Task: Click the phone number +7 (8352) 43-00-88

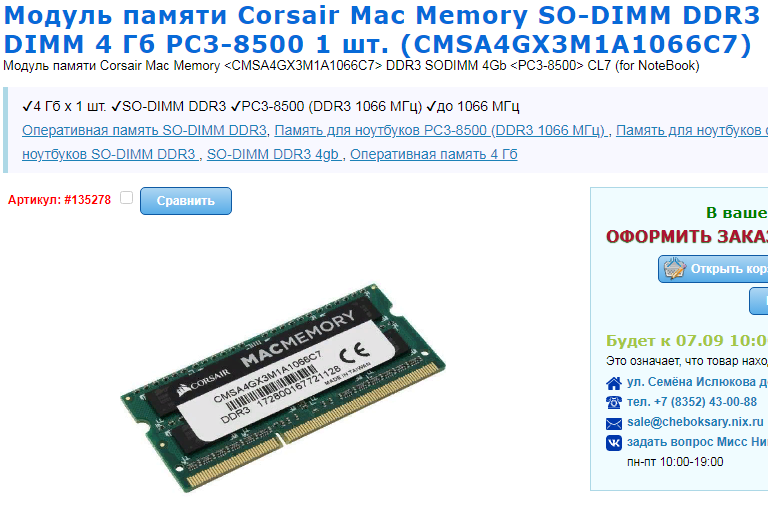Action: tap(692, 402)
